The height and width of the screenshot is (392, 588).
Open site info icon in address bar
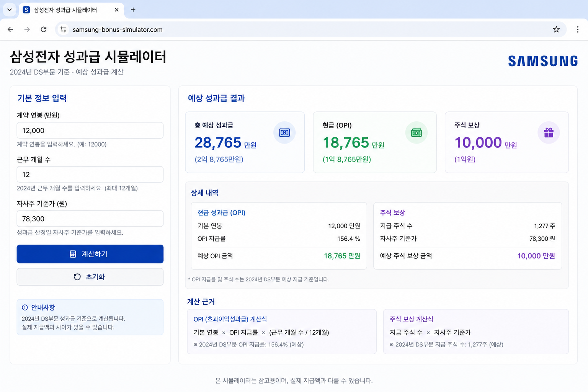63,29
